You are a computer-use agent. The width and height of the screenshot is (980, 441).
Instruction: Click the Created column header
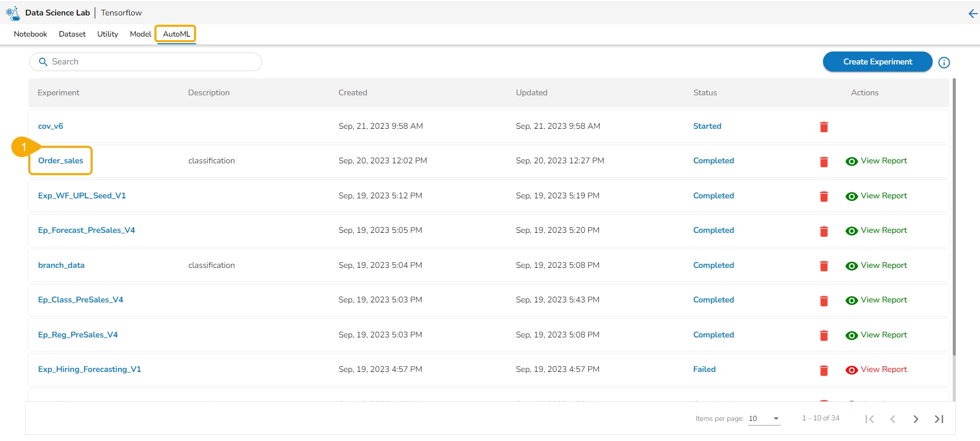click(353, 93)
